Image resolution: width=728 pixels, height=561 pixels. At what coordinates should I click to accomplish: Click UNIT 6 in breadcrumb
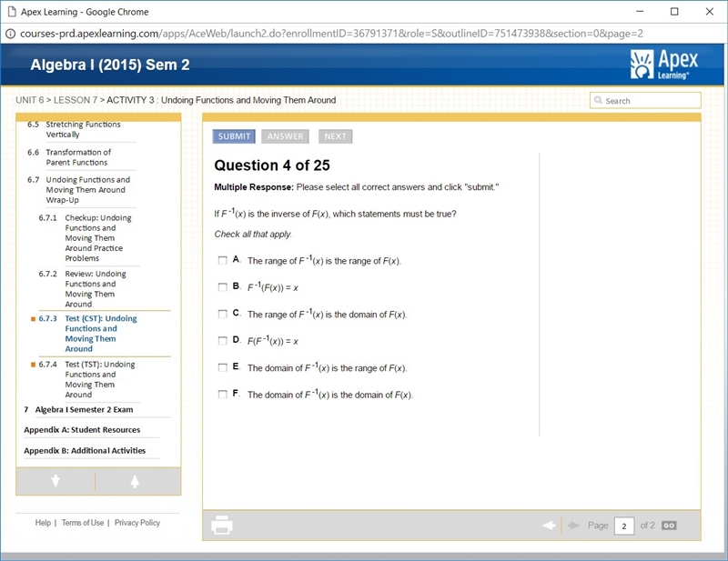pos(30,100)
